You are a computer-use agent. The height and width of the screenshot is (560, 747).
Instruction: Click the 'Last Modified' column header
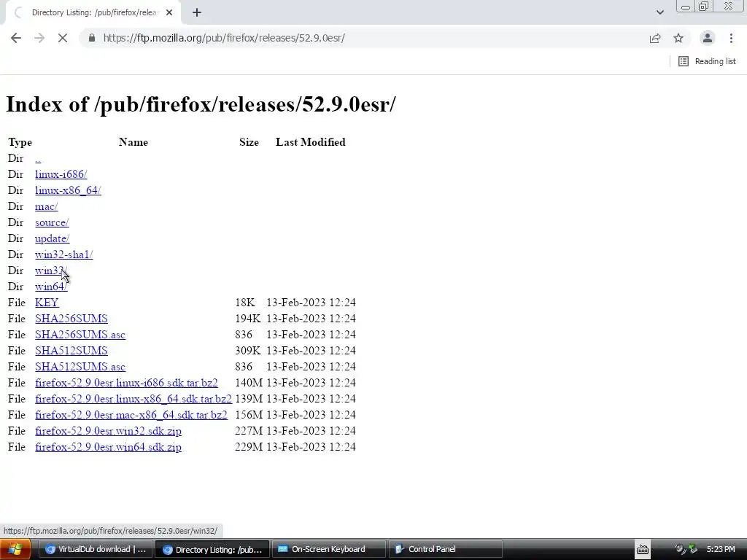[311, 142]
